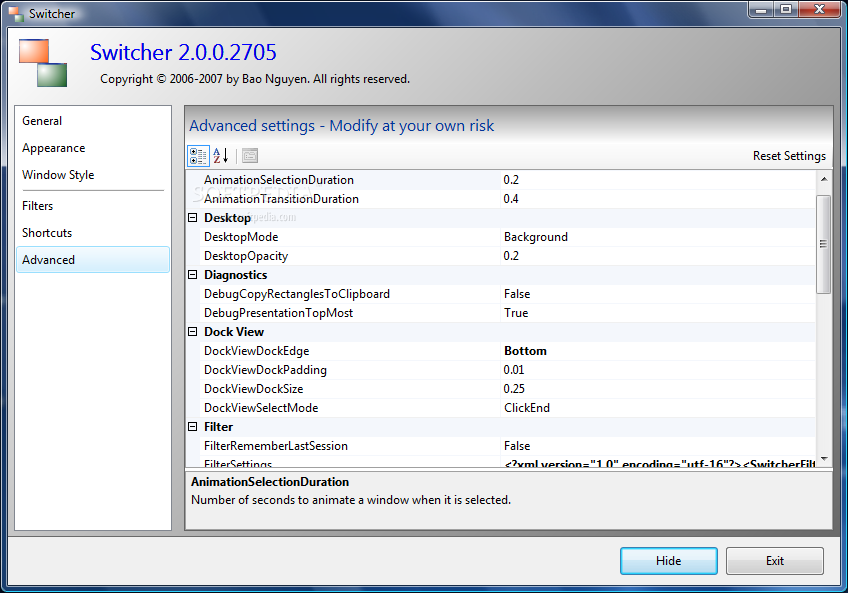Collapse the Diagnostics category
The width and height of the screenshot is (848, 593).
tap(193, 274)
